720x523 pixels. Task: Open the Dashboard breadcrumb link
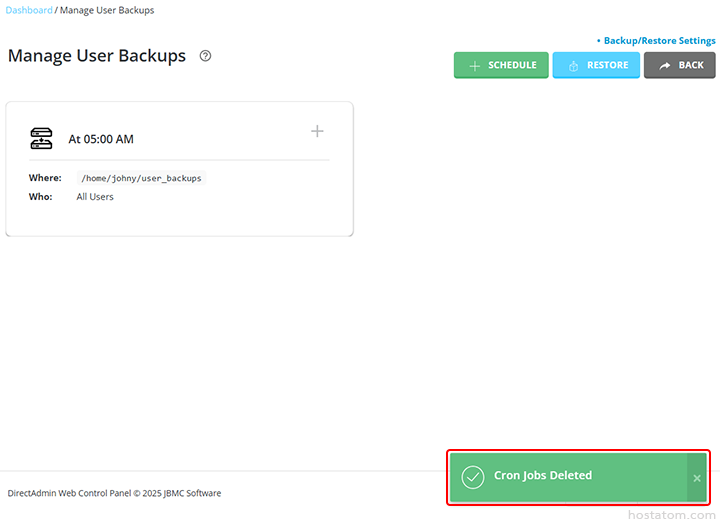coord(29,10)
